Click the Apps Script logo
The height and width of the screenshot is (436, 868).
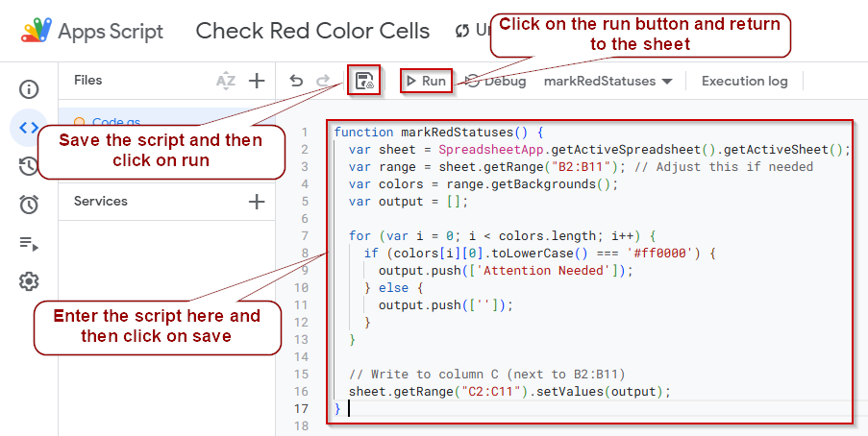point(37,31)
